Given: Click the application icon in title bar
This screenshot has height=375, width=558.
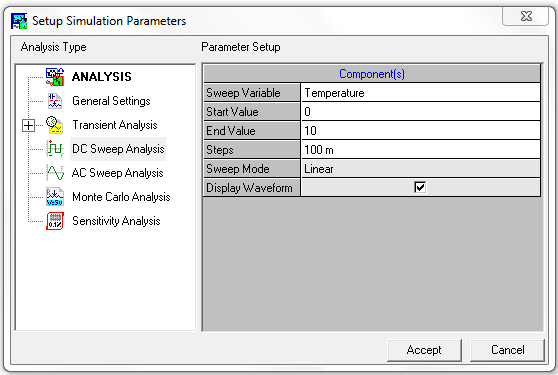Looking at the screenshot, I should tap(19, 21).
